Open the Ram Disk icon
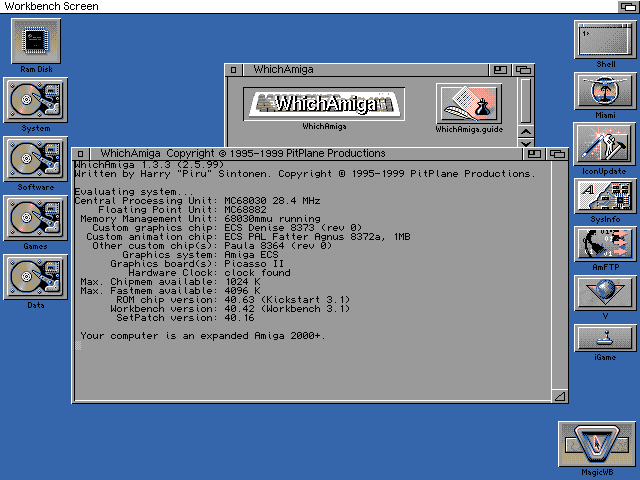Image resolution: width=640 pixels, height=480 pixels. tap(36, 41)
